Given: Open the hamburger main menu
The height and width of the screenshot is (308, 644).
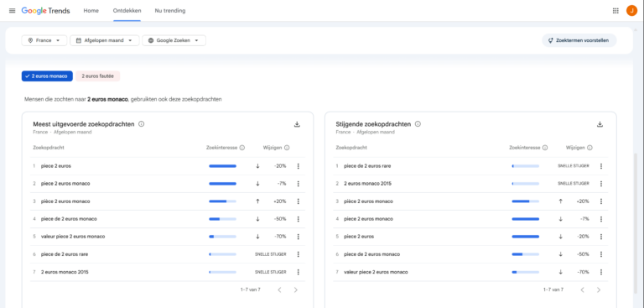Looking at the screenshot, I should point(12,11).
